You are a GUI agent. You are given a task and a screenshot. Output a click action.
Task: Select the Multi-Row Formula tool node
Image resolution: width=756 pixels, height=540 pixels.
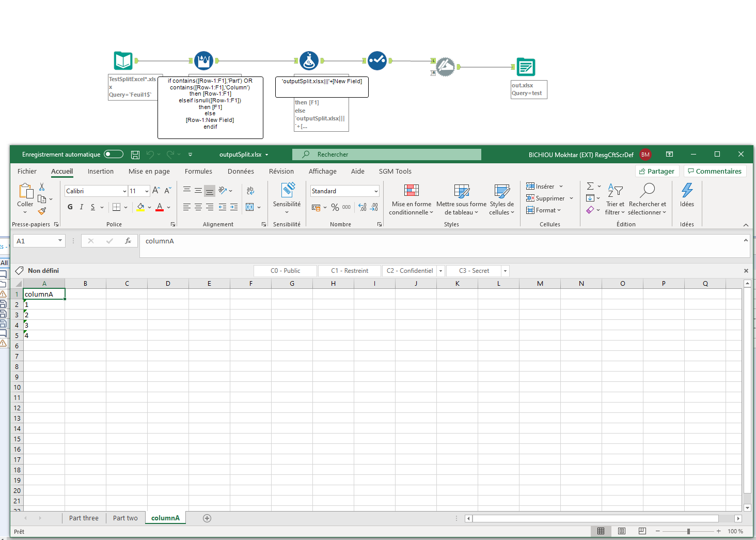click(203, 60)
